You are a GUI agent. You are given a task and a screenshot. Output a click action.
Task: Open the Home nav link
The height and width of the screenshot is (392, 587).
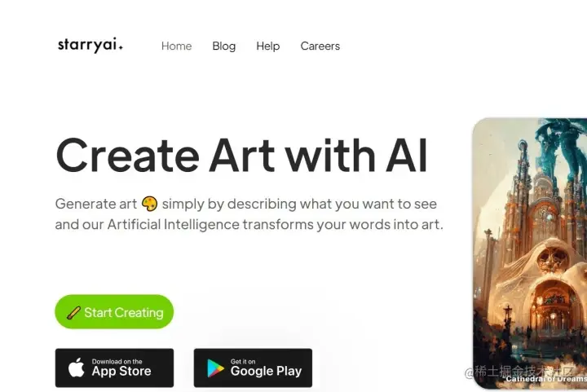coord(176,46)
